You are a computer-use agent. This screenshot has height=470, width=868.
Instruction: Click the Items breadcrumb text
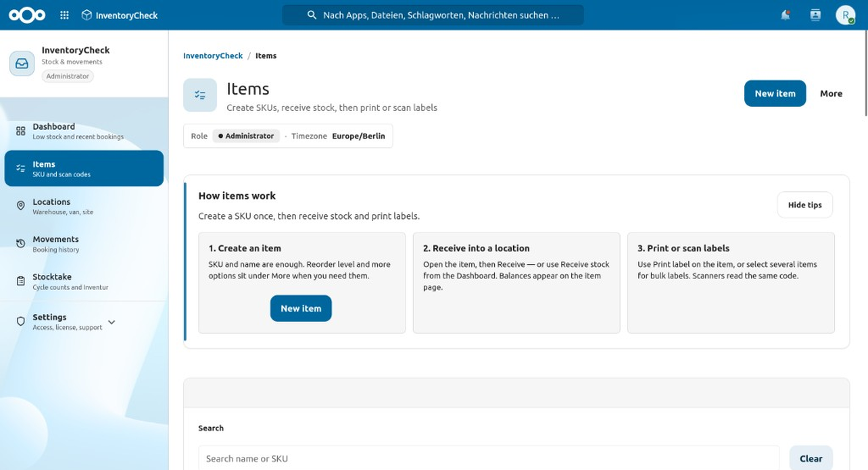pyautogui.click(x=266, y=56)
